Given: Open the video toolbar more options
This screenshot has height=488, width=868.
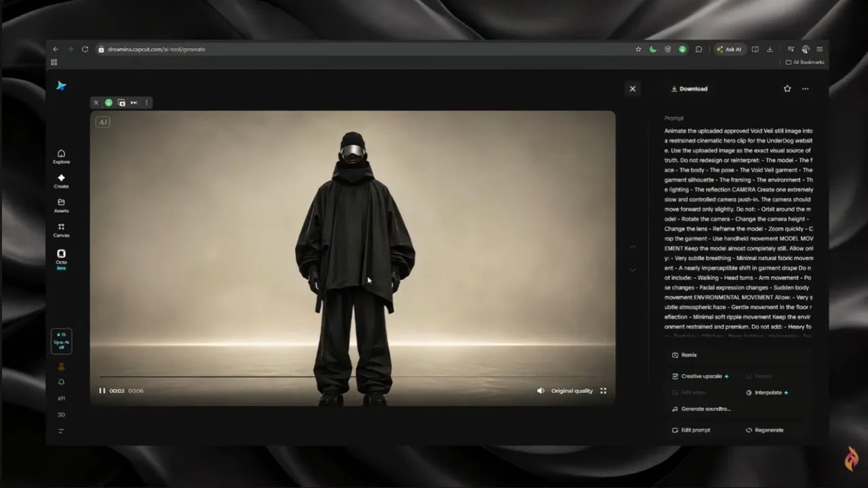Looking at the screenshot, I should tap(146, 103).
